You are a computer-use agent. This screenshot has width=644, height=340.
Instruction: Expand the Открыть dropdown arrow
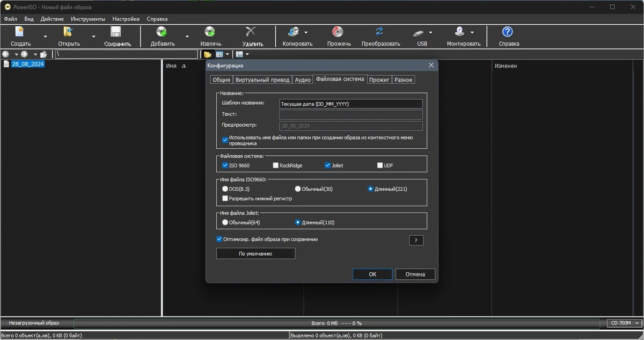(93, 37)
